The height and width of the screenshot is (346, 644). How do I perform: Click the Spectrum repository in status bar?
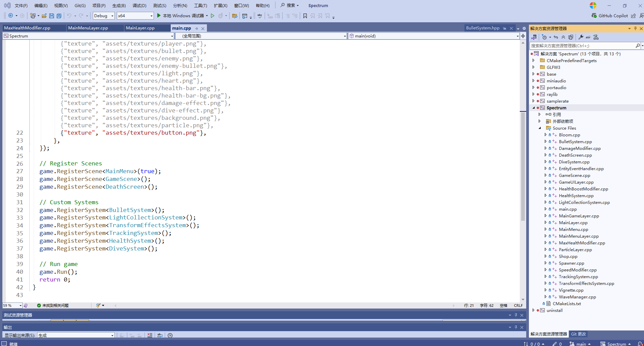click(616, 344)
